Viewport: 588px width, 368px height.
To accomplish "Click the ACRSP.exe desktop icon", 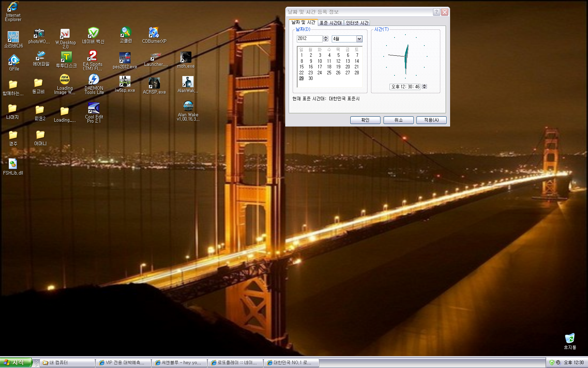I will (154, 83).
